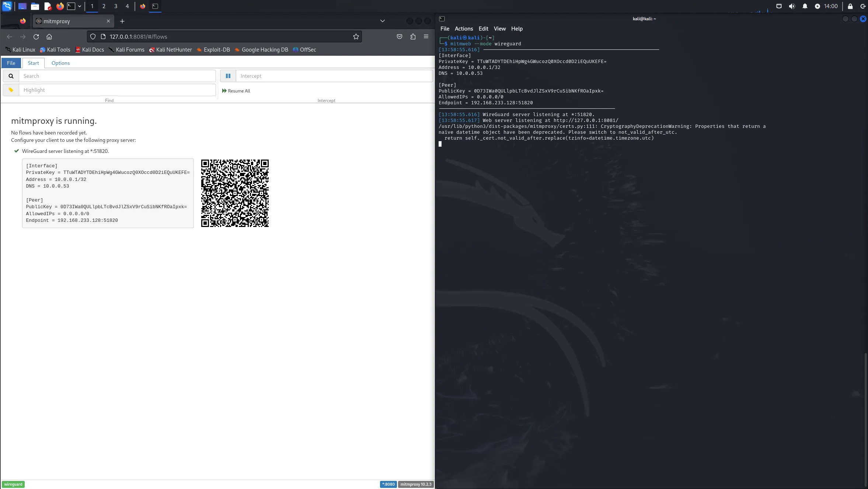The height and width of the screenshot is (489, 868).
Task: Open the blue File menu
Action: click(x=11, y=63)
